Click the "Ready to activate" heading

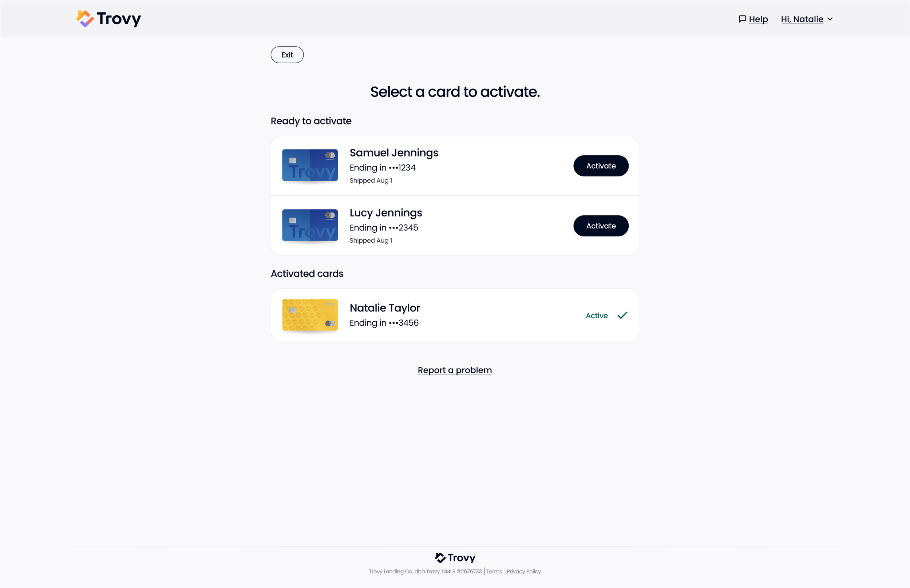pyautogui.click(x=311, y=121)
